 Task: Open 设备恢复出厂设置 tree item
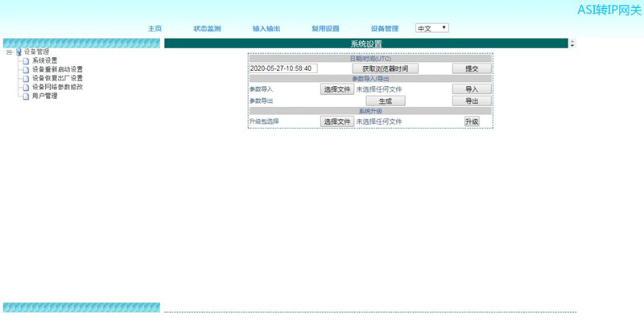pyautogui.click(x=57, y=78)
